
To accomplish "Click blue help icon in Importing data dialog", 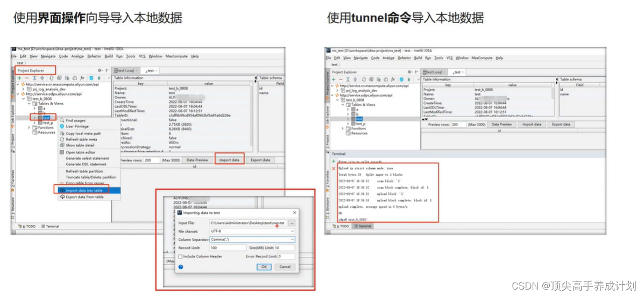I will click(181, 266).
